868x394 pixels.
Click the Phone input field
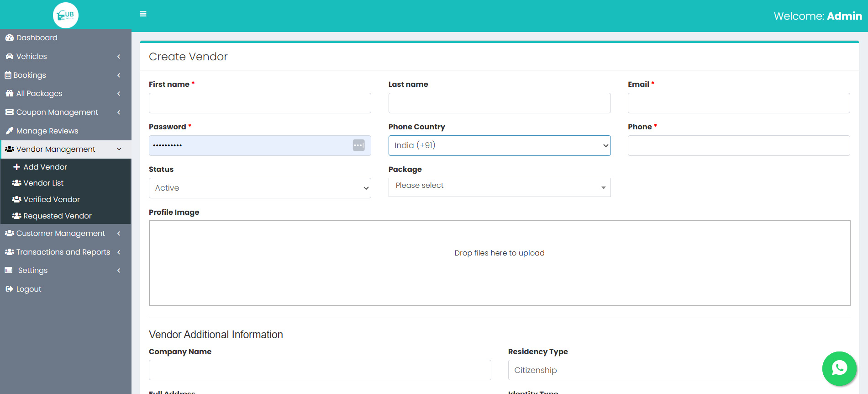739,145
